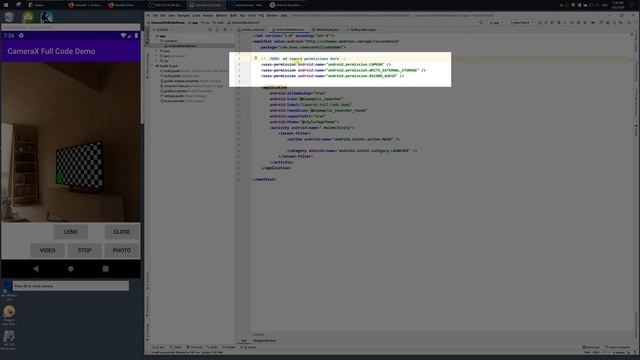Switch to Android Emulator taskbar item
640x360 pixels.
[x=285, y=5]
